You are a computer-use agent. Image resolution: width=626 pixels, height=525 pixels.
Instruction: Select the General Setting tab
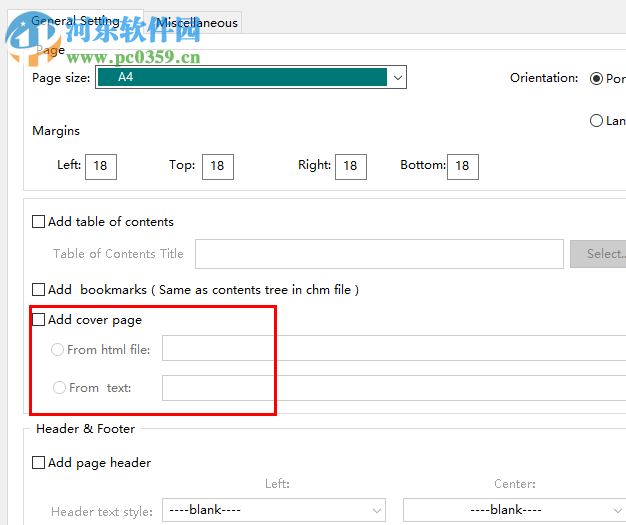pos(75,21)
